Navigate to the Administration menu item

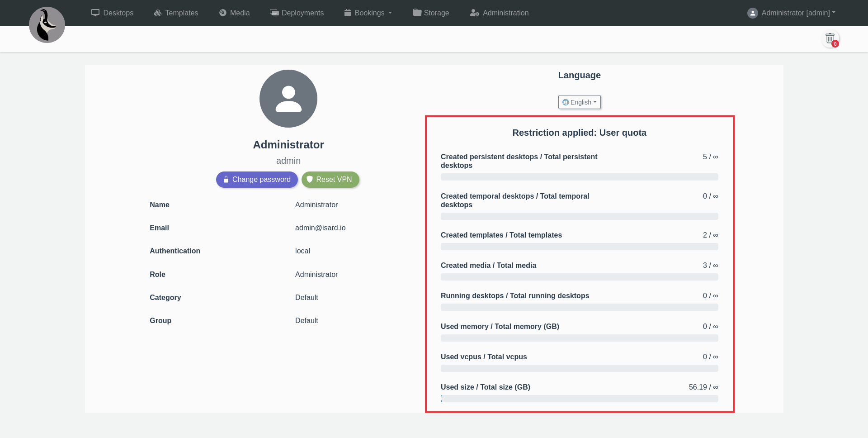click(x=505, y=13)
